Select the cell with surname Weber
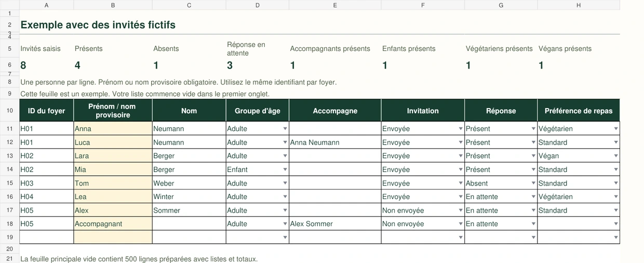Viewport: 644px width, 263px height. 189,183
